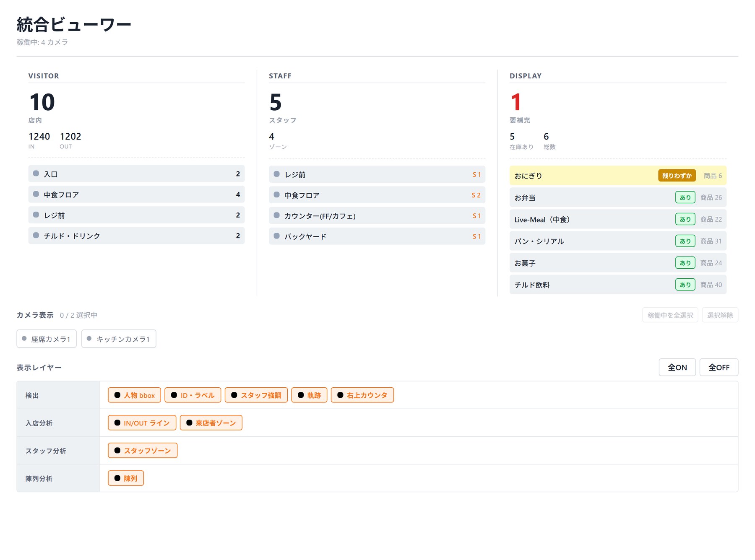Select the バックヤード staff zone row

coord(377,236)
